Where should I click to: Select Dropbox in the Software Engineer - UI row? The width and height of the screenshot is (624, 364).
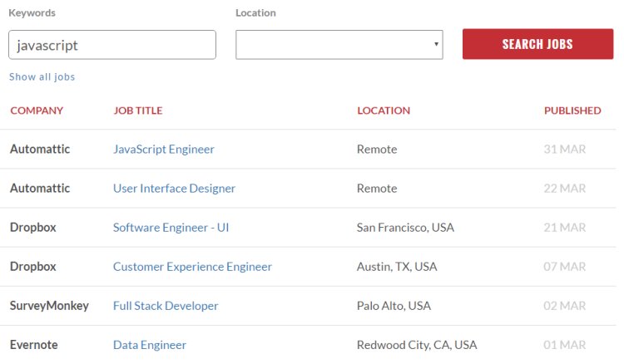pos(33,228)
